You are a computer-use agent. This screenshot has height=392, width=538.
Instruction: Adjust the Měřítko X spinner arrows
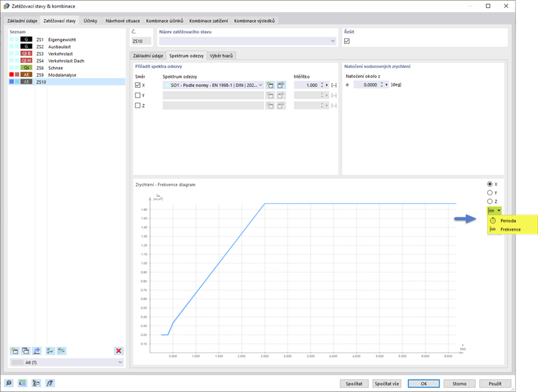tap(322, 85)
